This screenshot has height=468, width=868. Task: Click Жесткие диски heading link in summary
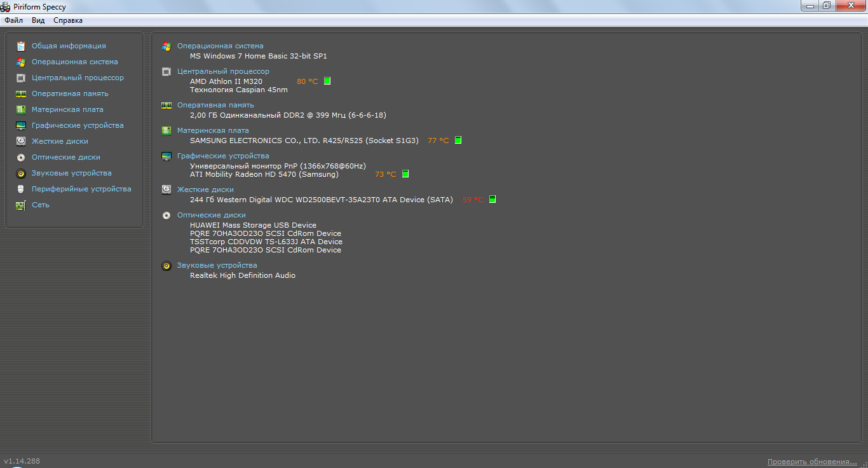tap(205, 189)
